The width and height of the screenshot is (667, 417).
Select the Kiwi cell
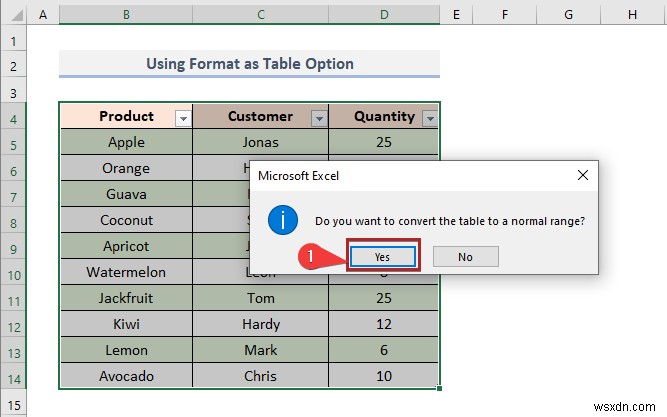point(126,324)
